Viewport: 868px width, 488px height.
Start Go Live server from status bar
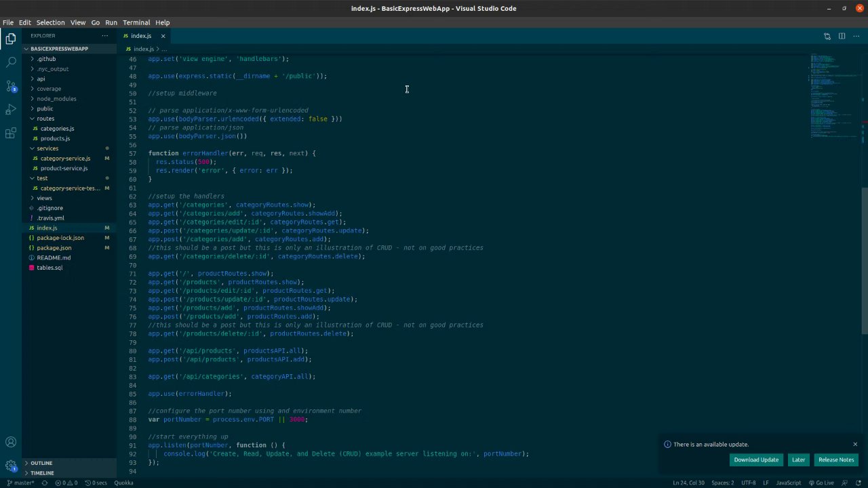pos(821,483)
